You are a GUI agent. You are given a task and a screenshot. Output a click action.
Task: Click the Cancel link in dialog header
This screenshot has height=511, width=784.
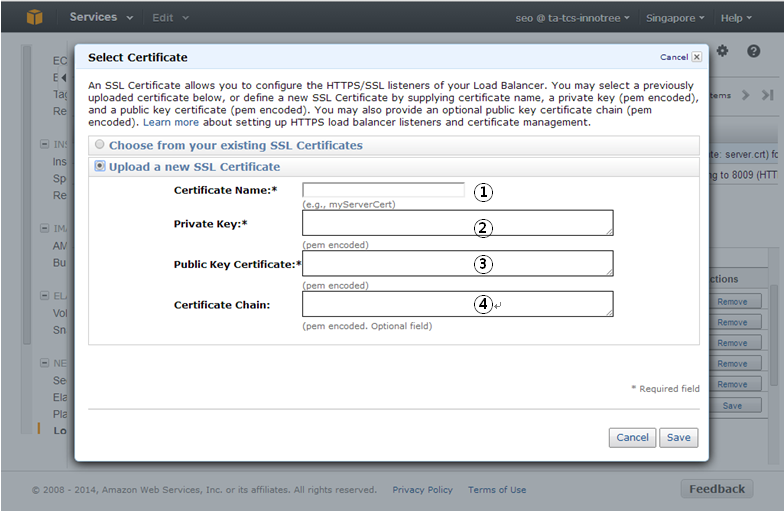coord(674,57)
